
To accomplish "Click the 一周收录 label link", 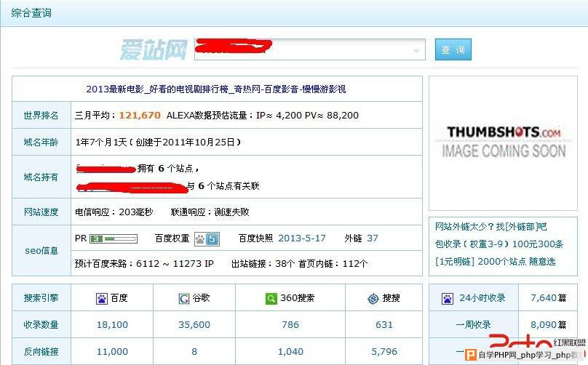I will (x=473, y=324).
